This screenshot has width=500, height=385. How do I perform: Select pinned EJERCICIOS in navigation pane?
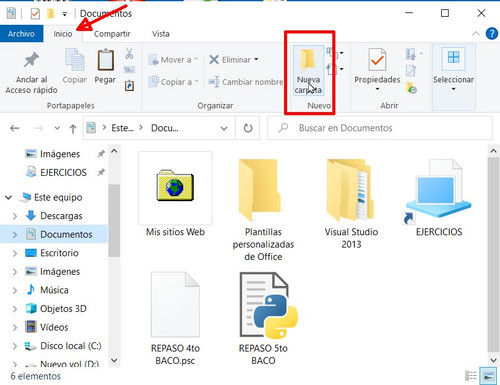[57, 172]
